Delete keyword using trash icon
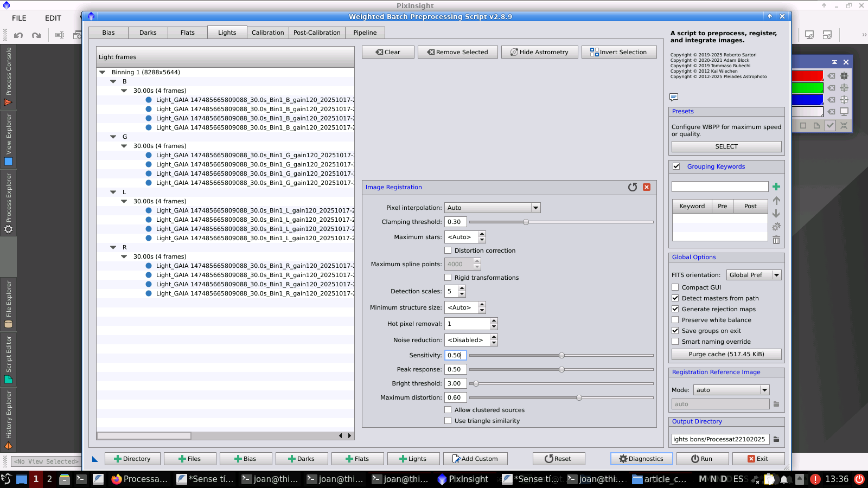Screen dimensions: 868x488 [x=776, y=240]
